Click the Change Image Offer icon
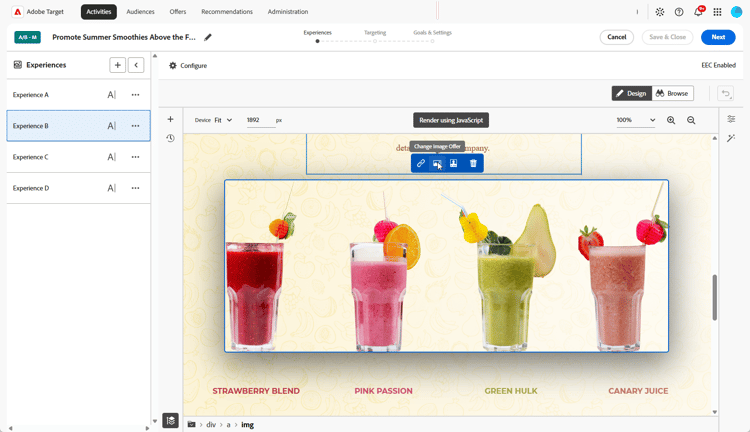Image resolution: width=750 pixels, height=432 pixels. [437, 164]
